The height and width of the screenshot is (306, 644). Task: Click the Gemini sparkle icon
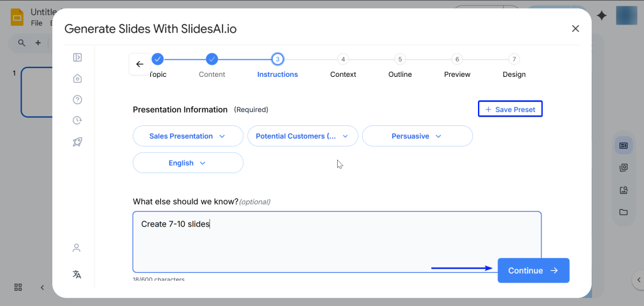pyautogui.click(x=602, y=16)
